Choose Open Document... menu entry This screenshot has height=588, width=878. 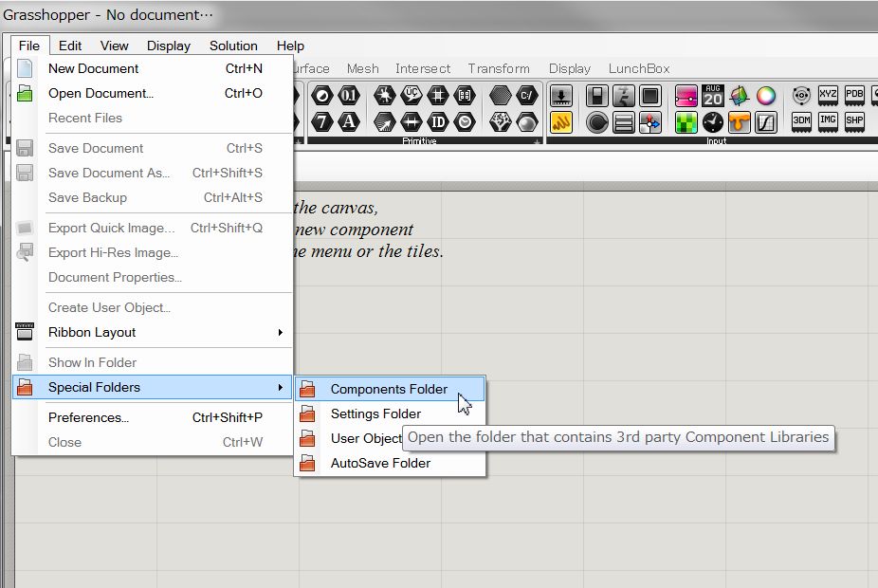153,93
